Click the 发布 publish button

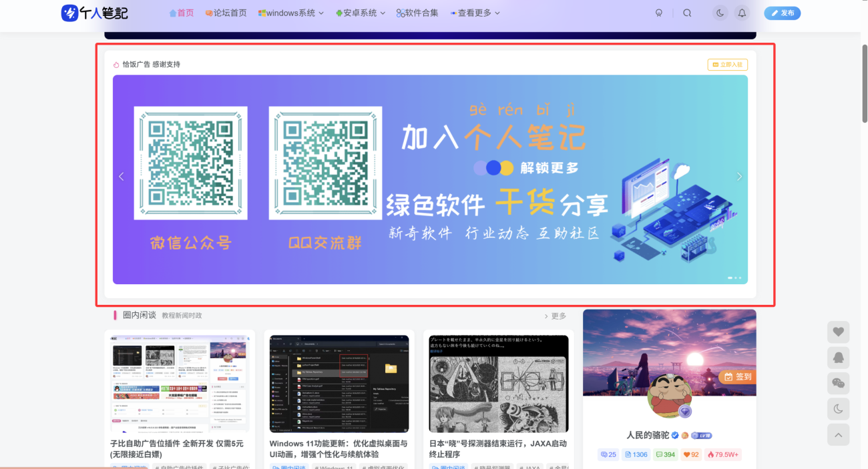coord(782,13)
